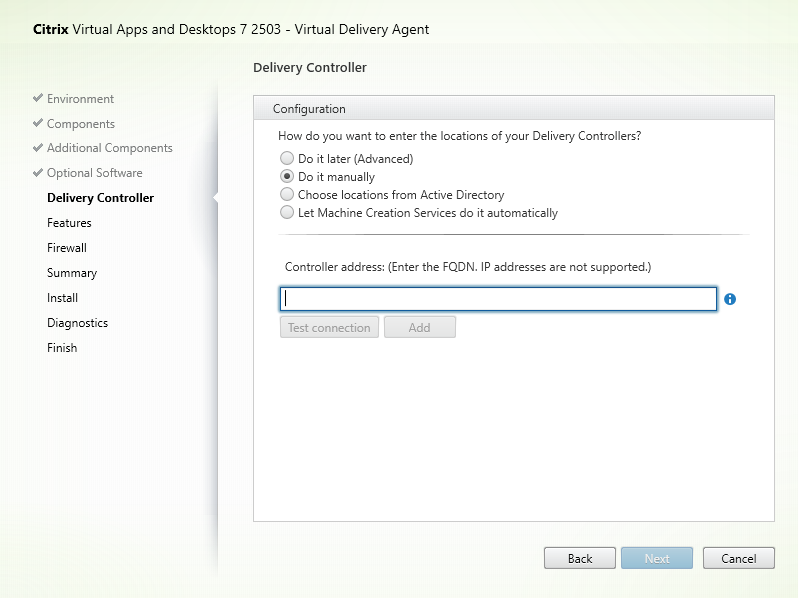Click the Diagnostics step in sidebar
Image resolution: width=798 pixels, height=598 pixels.
tap(77, 323)
